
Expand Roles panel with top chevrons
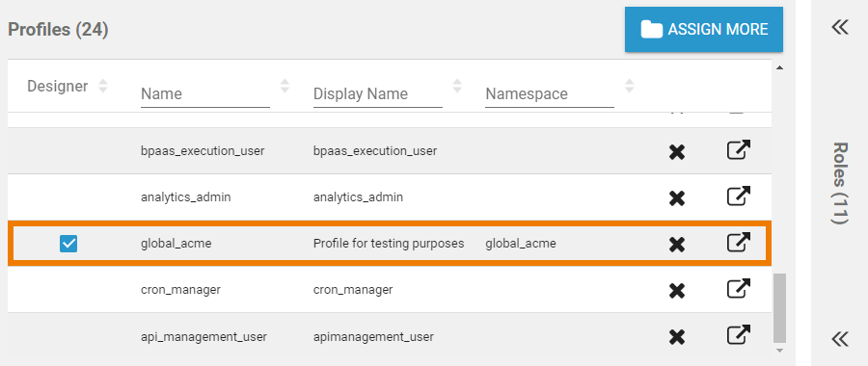tap(840, 27)
